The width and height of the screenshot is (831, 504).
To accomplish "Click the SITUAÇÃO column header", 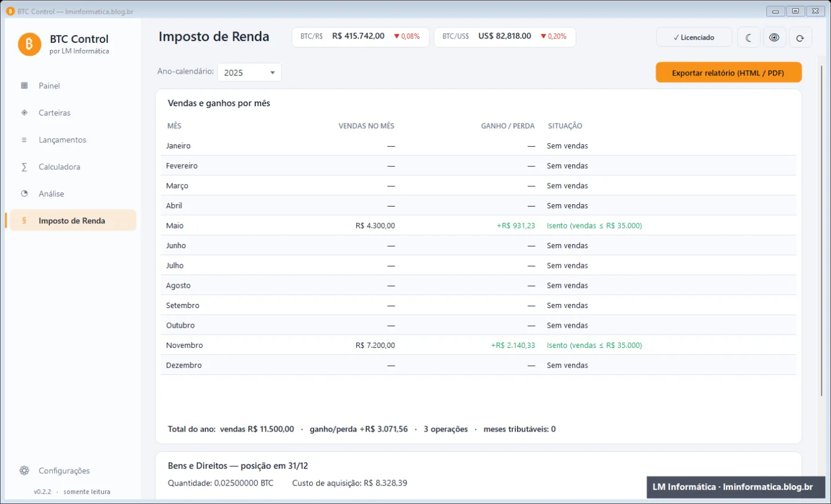I will pos(564,126).
